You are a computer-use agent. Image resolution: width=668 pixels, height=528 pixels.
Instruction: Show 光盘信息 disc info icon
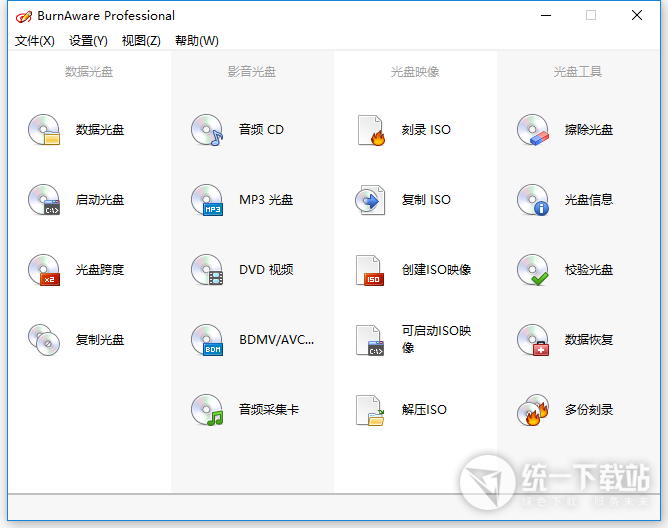pos(533,200)
